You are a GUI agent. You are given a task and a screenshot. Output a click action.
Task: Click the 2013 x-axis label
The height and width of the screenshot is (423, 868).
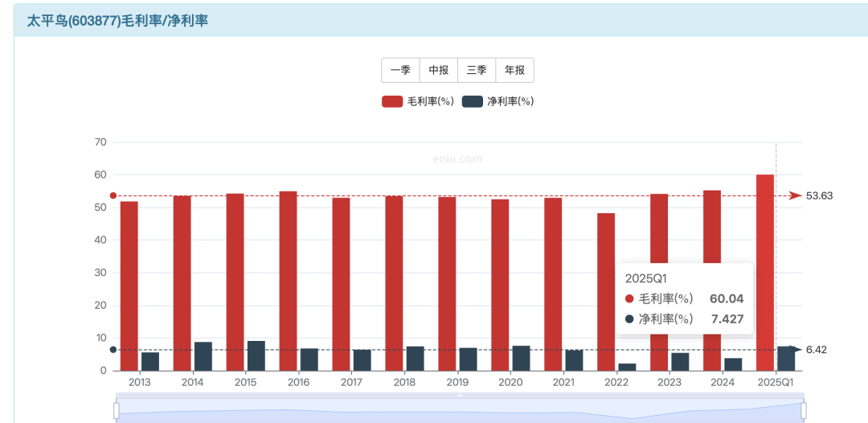coord(140,383)
